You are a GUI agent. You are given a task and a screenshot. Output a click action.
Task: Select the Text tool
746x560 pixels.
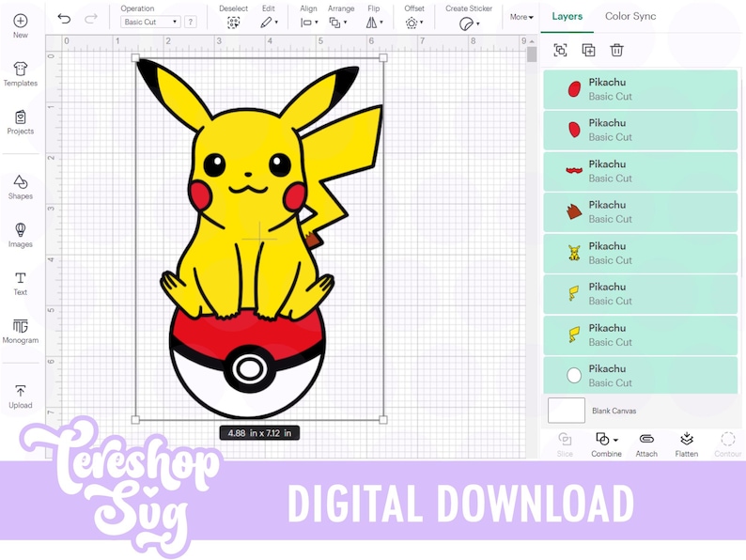(x=20, y=284)
